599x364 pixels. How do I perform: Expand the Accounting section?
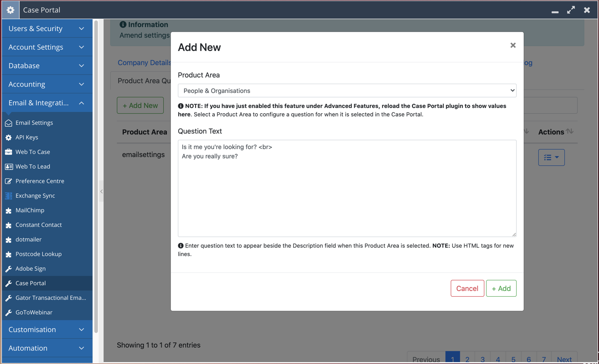coord(47,84)
